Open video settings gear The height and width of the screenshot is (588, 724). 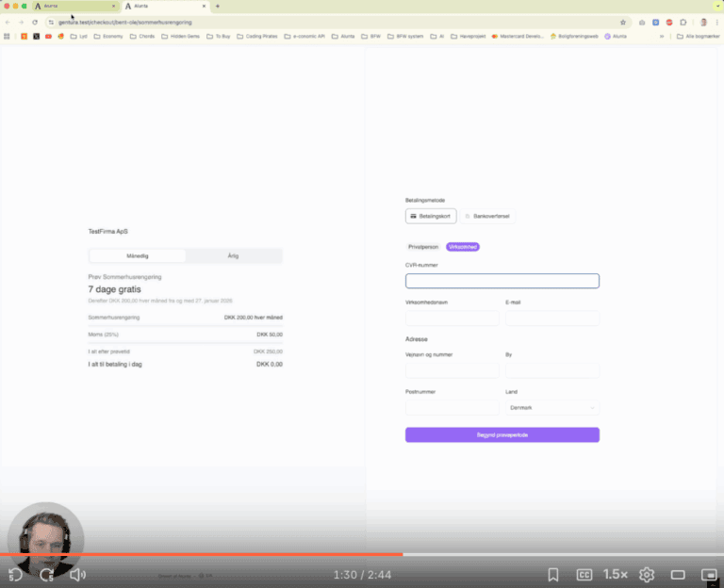tap(647, 574)
